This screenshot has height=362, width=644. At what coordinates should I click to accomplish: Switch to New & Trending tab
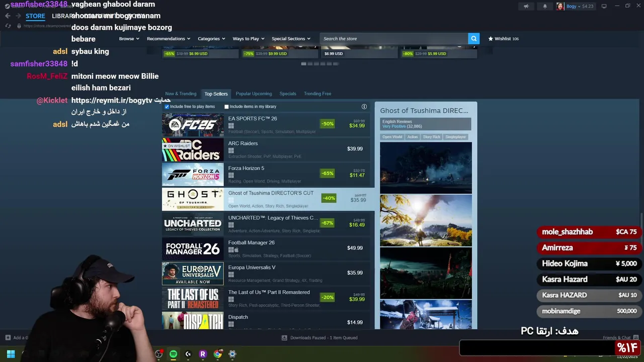click(x=181, y=94)
